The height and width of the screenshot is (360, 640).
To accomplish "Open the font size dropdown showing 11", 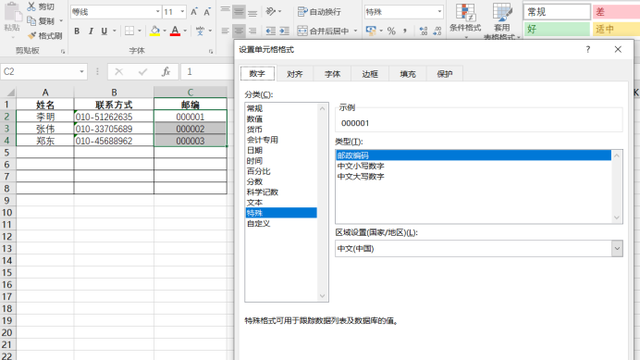I will (x=182, y=12).
